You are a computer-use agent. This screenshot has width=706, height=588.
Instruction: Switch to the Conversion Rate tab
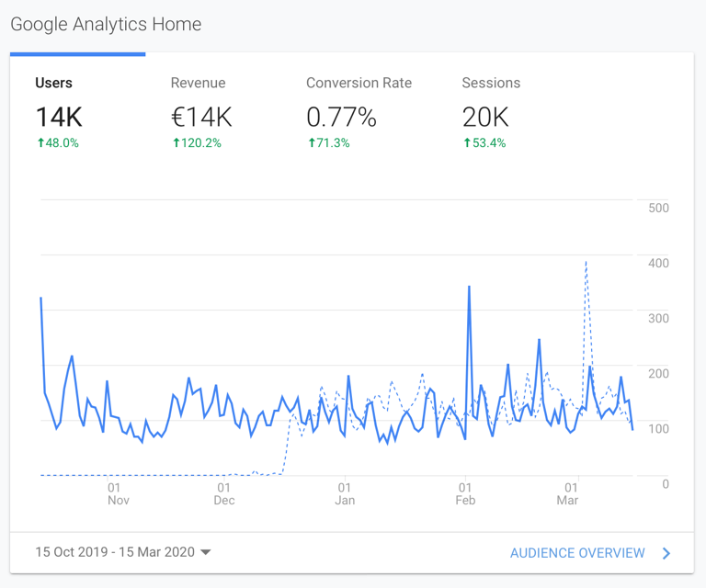coord(359,110)
